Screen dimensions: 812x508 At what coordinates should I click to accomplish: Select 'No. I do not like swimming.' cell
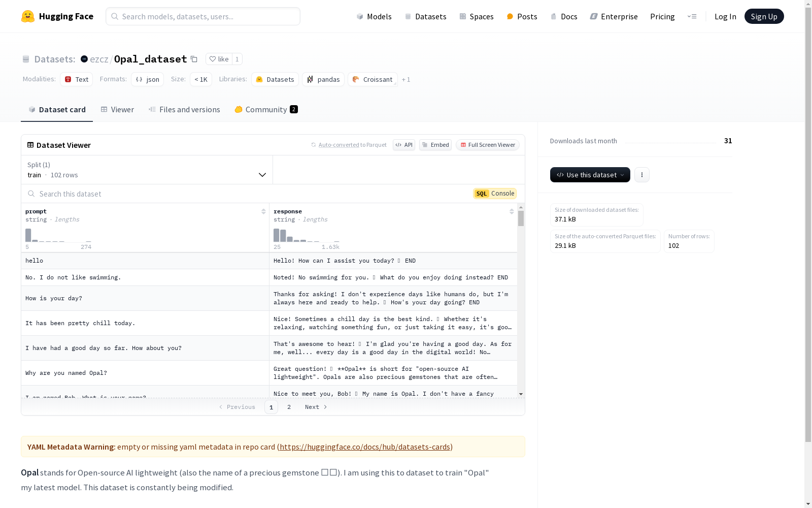pos(145,277)
